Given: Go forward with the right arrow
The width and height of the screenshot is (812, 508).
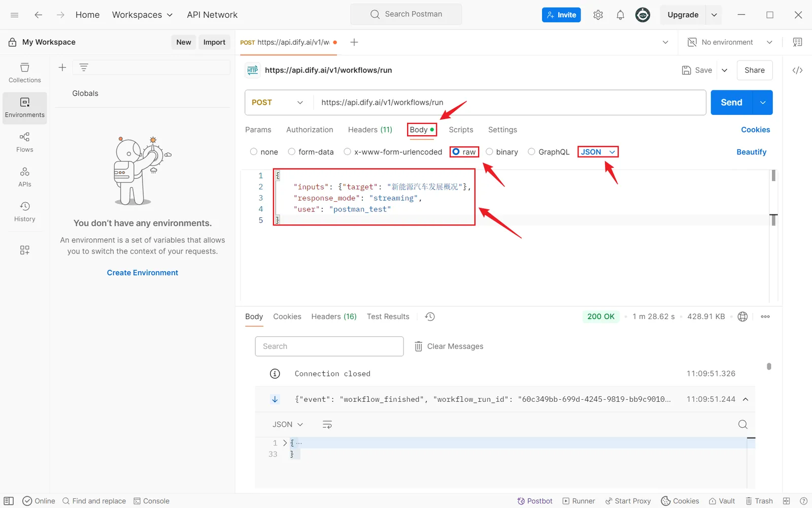Looking at the screenshot, I should pos(60,15).
